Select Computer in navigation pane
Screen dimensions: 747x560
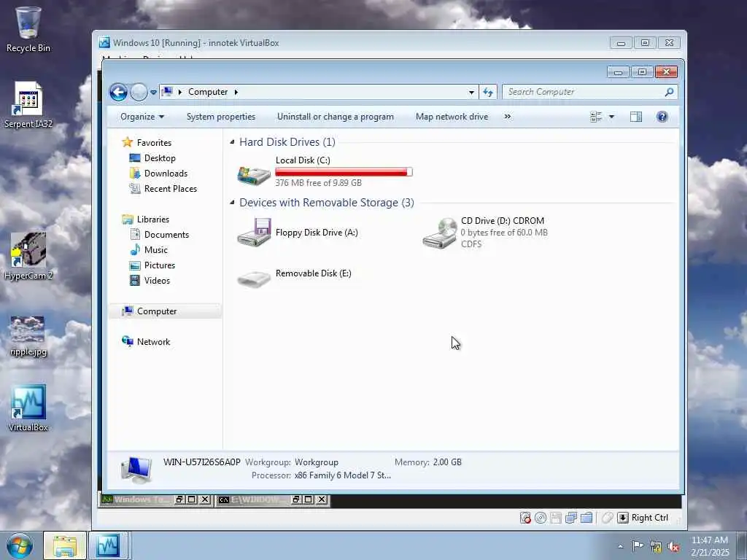click(x=157, y=311)
